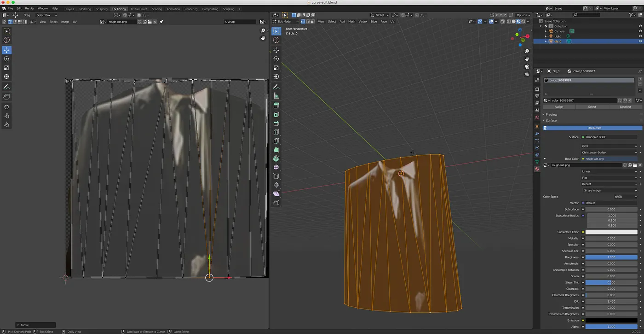Viewport: 644px width, 334px height.
Task: Open the Object Data properties tab
Action: click(x=537, y=162)
